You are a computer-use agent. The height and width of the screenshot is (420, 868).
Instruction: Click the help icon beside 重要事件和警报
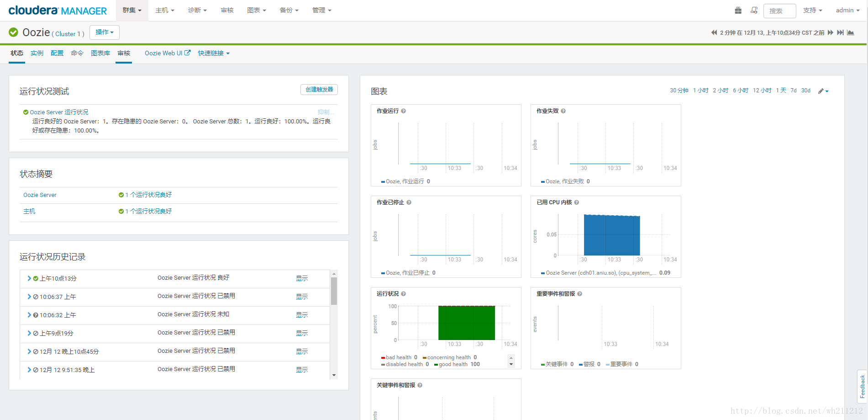pos(580,294)
